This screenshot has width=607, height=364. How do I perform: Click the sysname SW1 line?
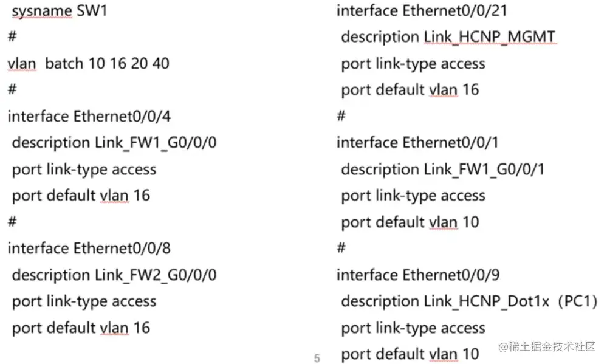[60, 11]
